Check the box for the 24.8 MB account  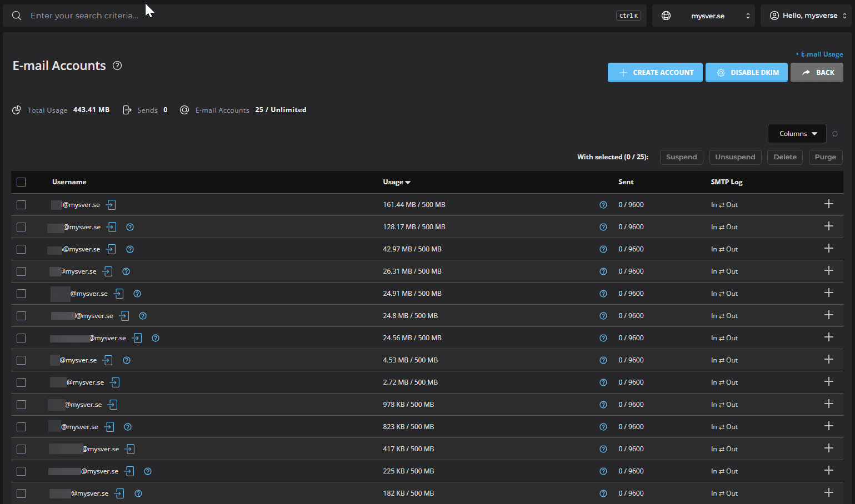(21, 316)
